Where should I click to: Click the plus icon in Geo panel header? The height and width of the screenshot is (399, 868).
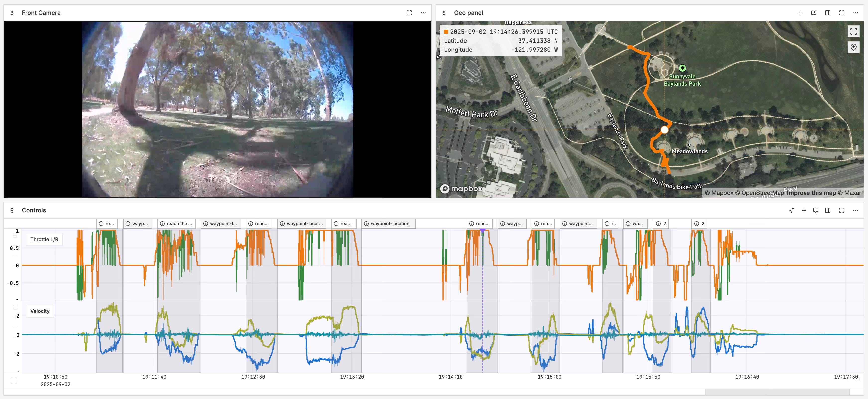(x=800, y=13)
